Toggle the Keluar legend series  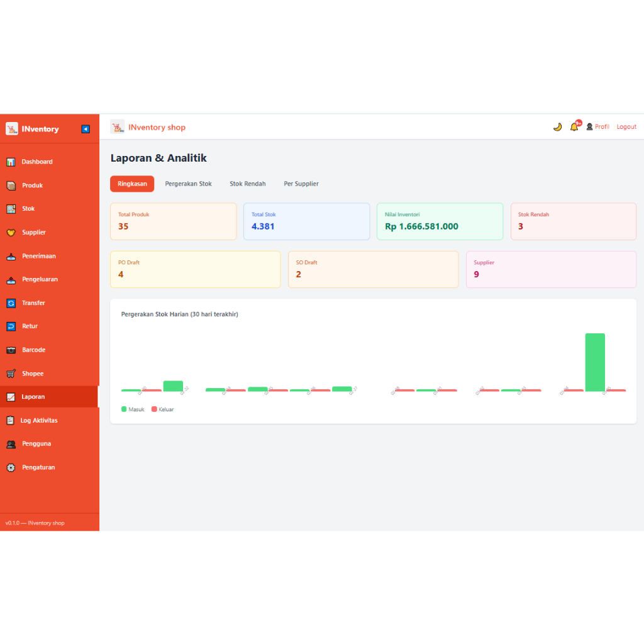pos(163,409)
